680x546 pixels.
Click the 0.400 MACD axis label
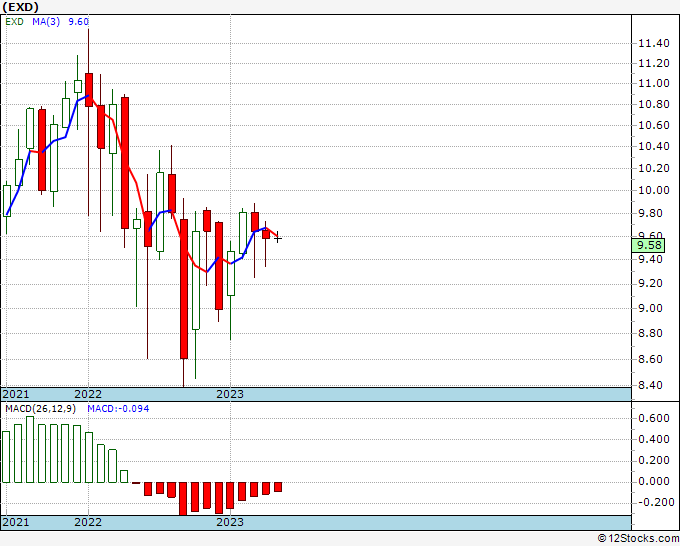click(x=654, y=439)
